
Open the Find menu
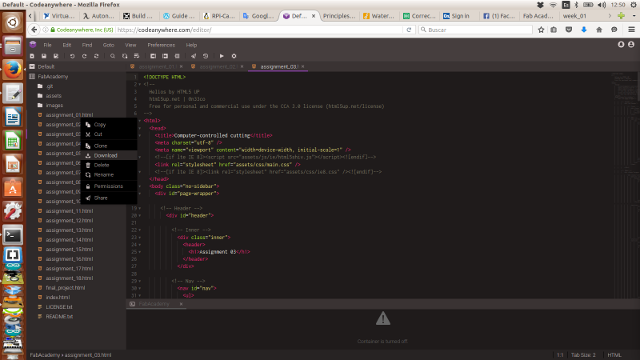coord(87,45)
